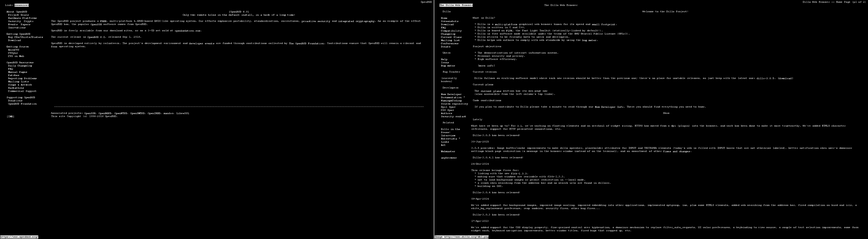The width and height of the screenshot is (868, 239).
Task: Open Project Goals link on OpenBSD page
Action: 19,15
